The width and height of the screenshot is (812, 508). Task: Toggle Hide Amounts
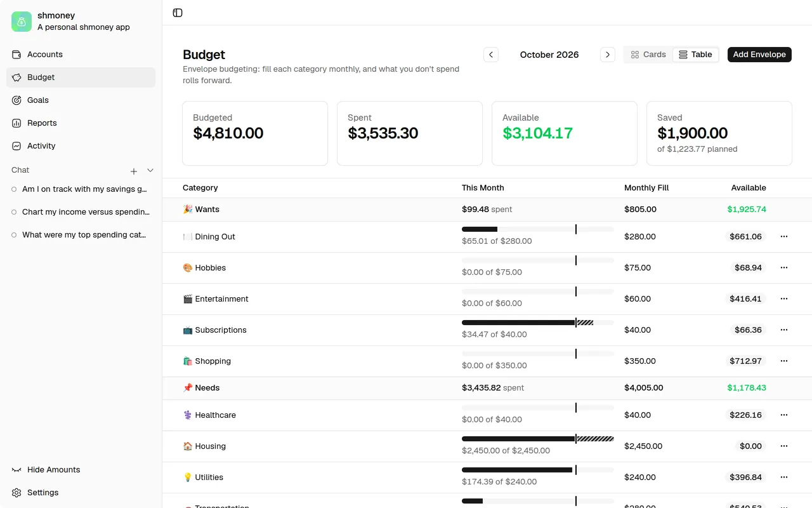click(81, 470)
